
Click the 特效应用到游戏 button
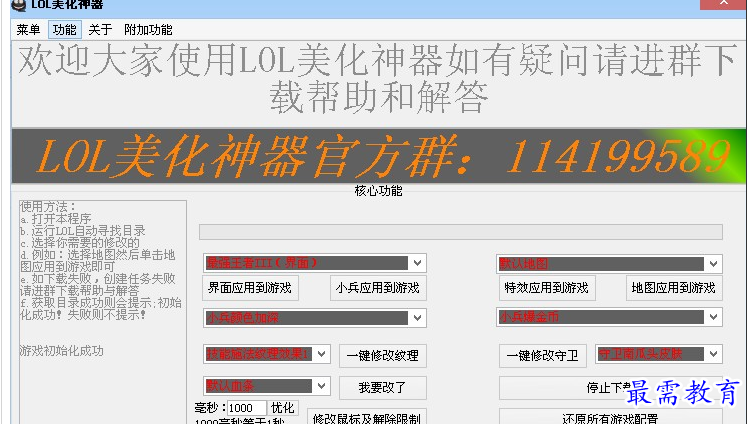(x=547, y=288)
